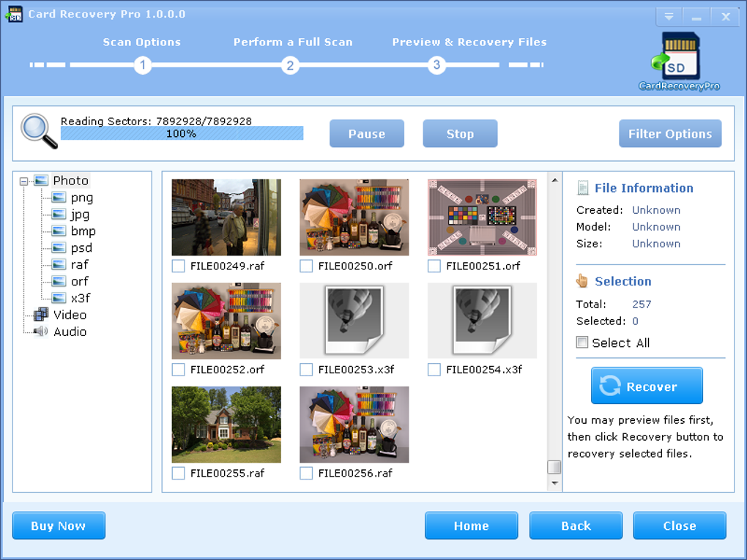Click the Home button

coord(471,526)
